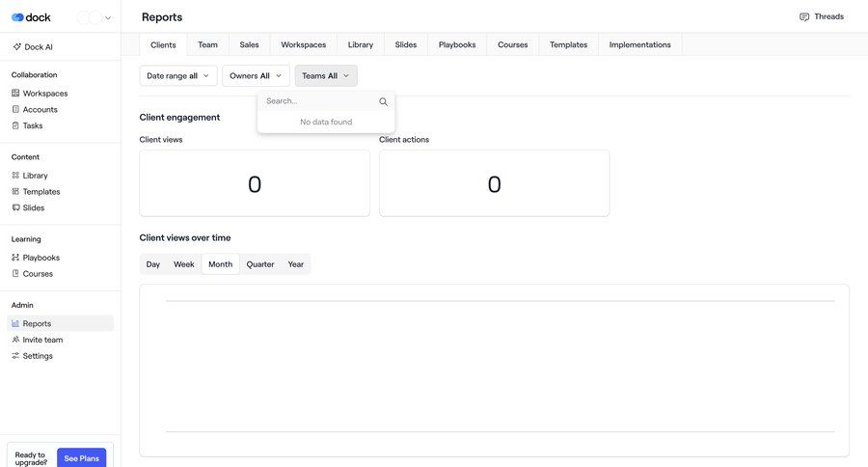
Task: Click the See Plans button
Action: 81,458
